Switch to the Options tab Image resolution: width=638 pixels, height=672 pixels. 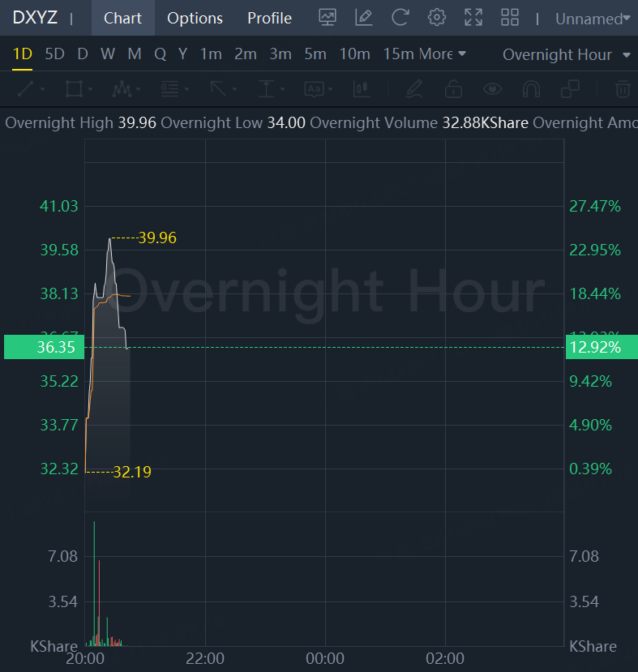(195, 18)
